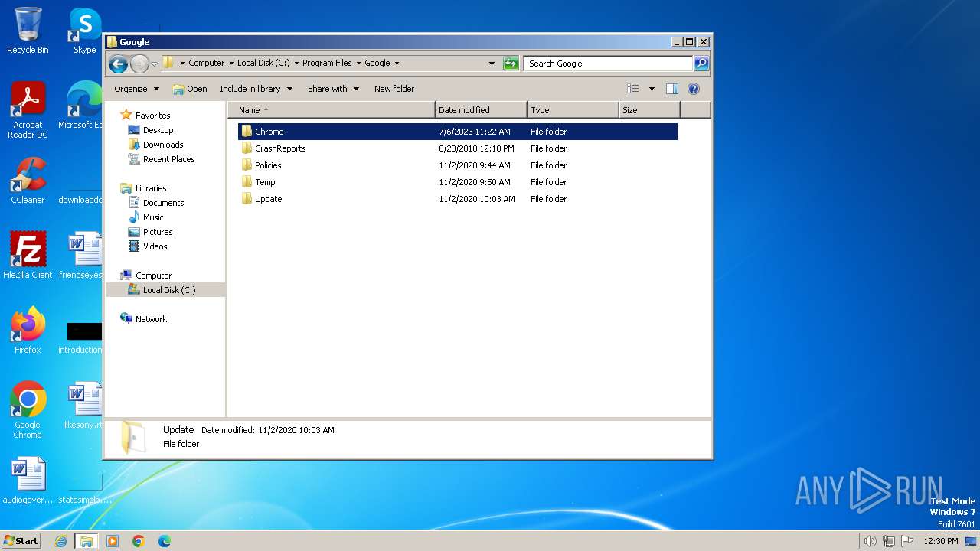Click the Internet Explorer taskbar icon
Screen dimensions: 980x551
(61, 541)
